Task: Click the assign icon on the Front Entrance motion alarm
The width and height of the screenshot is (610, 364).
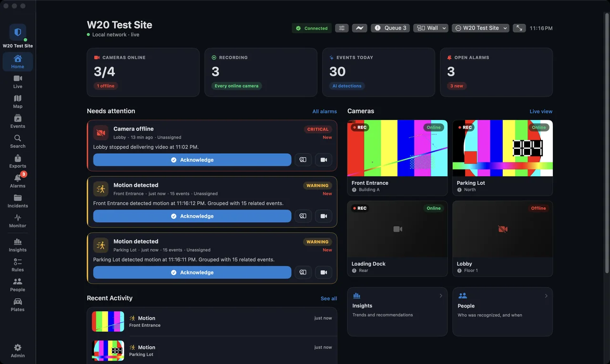Action: pos(303,216)
